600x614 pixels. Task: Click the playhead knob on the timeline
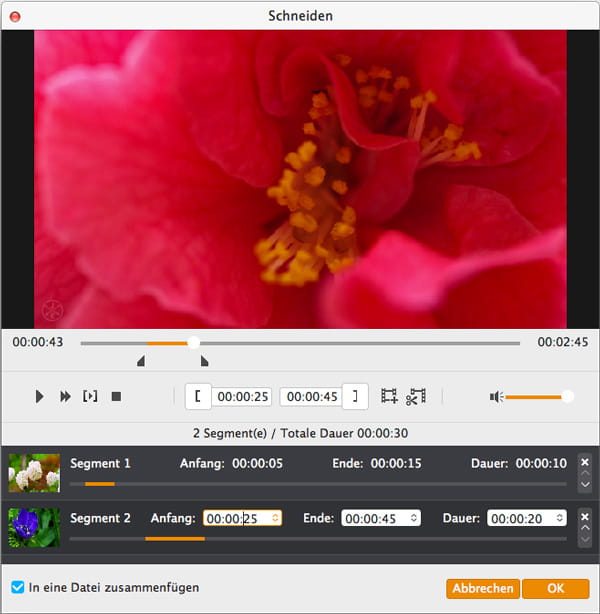click(x=194, y=343)
